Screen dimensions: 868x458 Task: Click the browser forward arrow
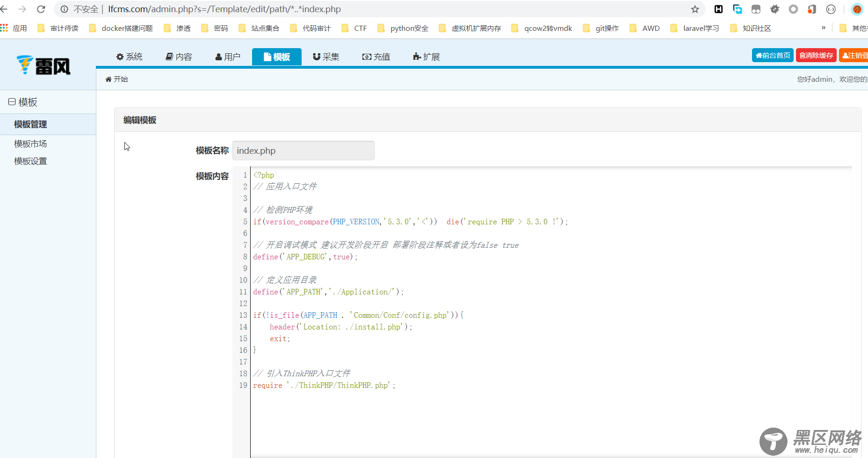point(22,9)
